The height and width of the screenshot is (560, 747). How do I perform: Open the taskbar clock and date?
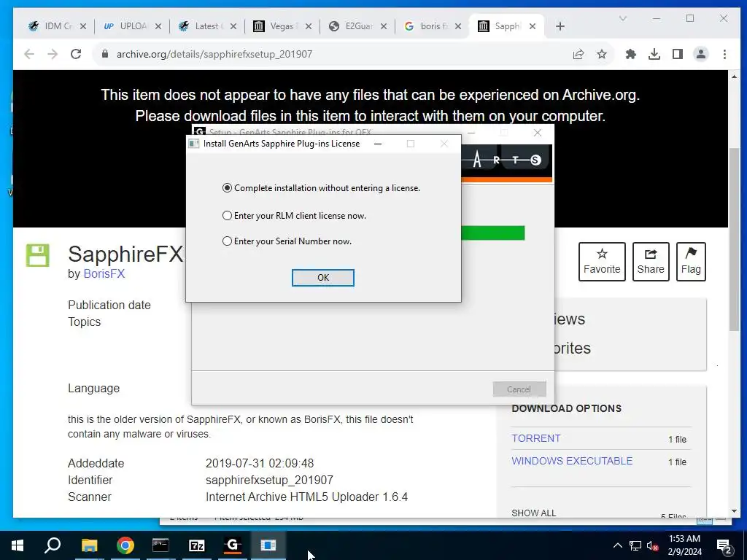[x=684, y=545]
